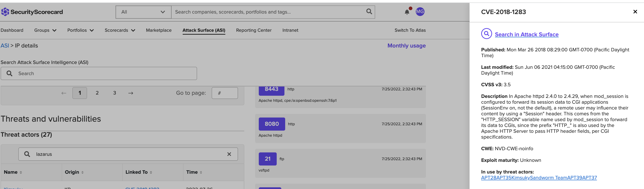The width and height of the screenshot is (644, 189).
Task: Click the Apache httpd label under port 8080
Action: [x=270, y=135]
